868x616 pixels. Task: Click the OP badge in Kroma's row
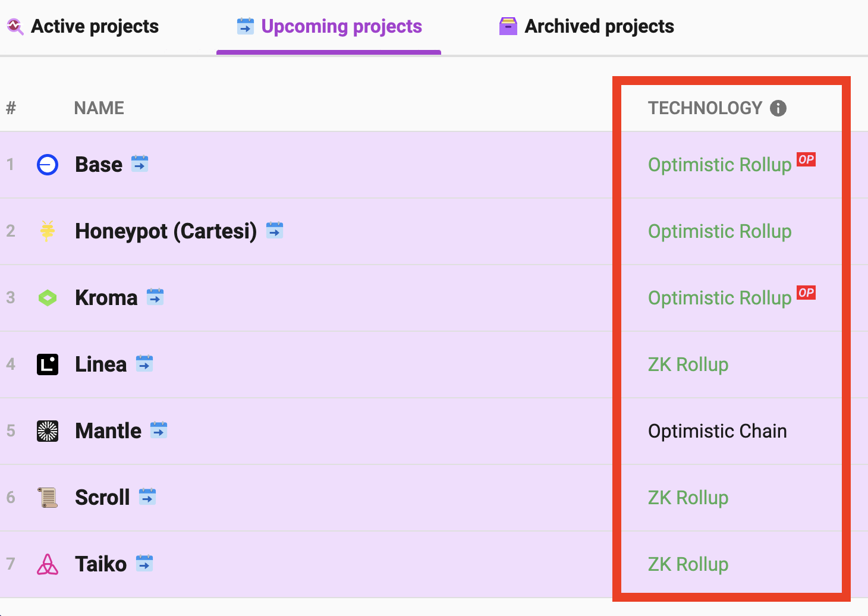click(x=806, y=293)
